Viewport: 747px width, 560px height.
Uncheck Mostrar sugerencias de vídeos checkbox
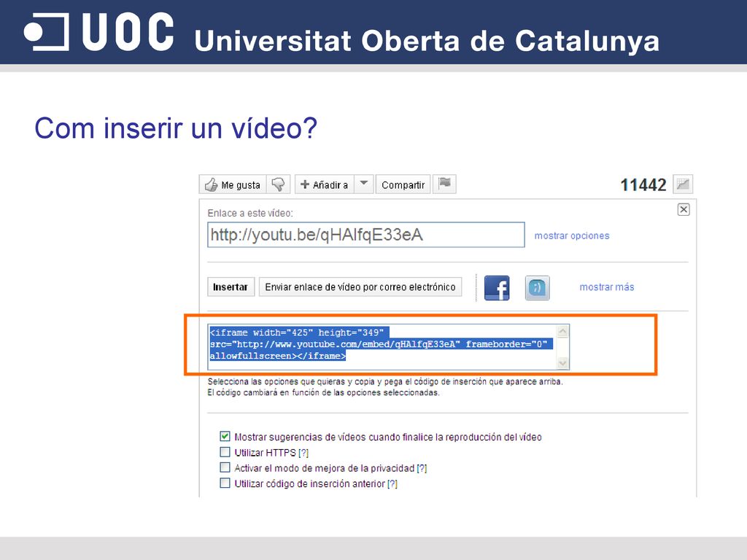[x=225, y=436]
